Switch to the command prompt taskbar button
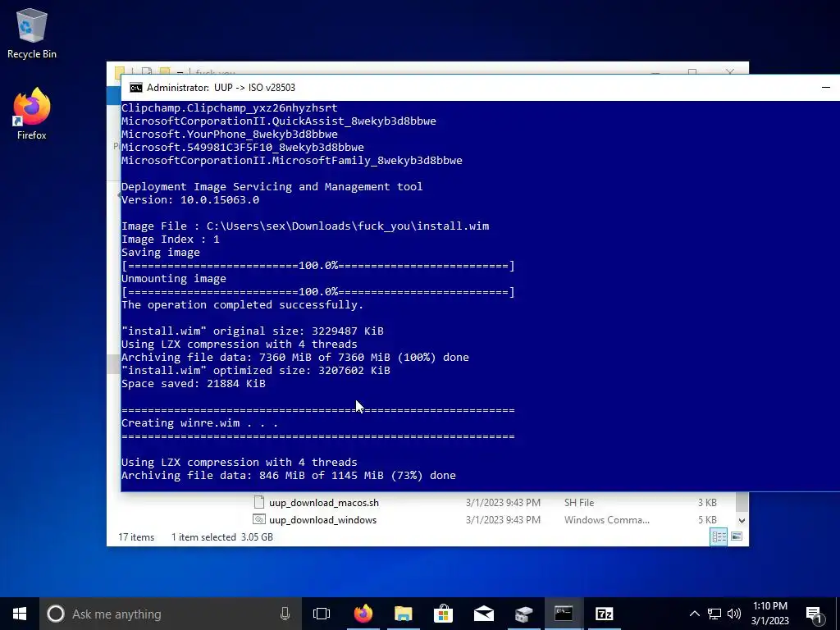The width and height of the screenshot is (840, 630). click(564, 614)
